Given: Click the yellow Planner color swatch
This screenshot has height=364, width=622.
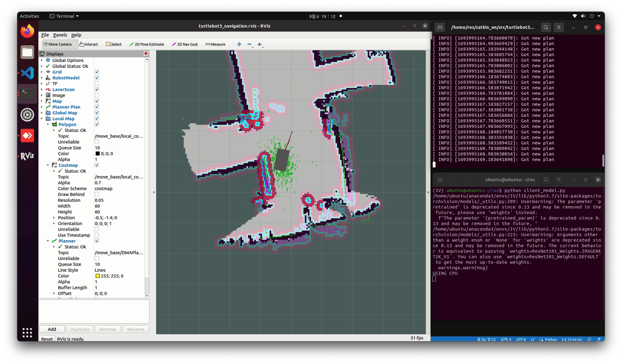Looking at the screenshot, I should pos(98,276).
